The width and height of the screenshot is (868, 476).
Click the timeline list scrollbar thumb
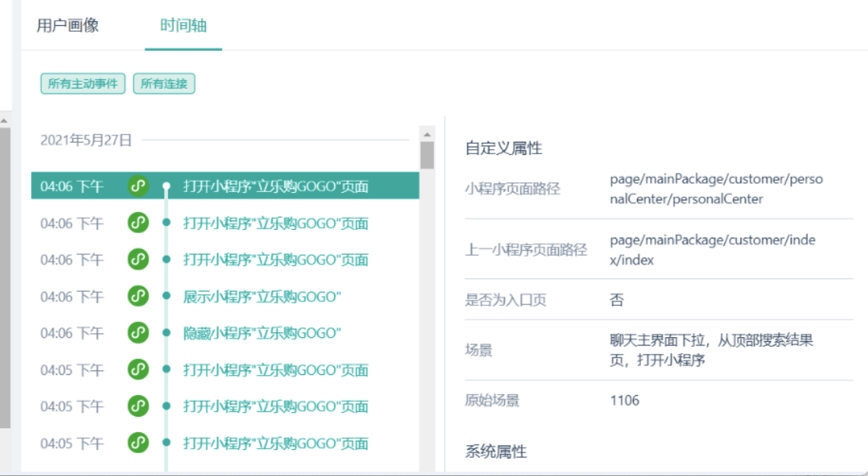click(427, 154)
